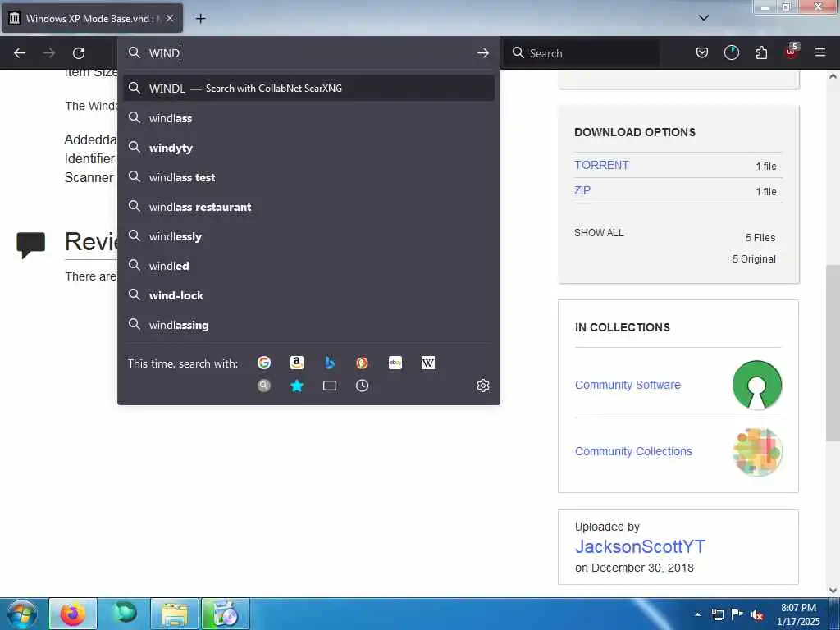
Task: Click SHOW ALL download files
Action: click(x=599, y=232)
